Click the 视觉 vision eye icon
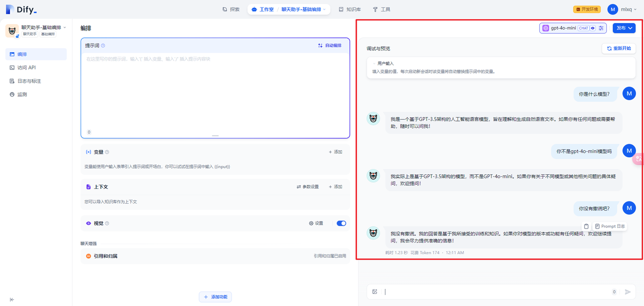The width and height of the screenshot is (644, 306). click(x=89, y=223)
